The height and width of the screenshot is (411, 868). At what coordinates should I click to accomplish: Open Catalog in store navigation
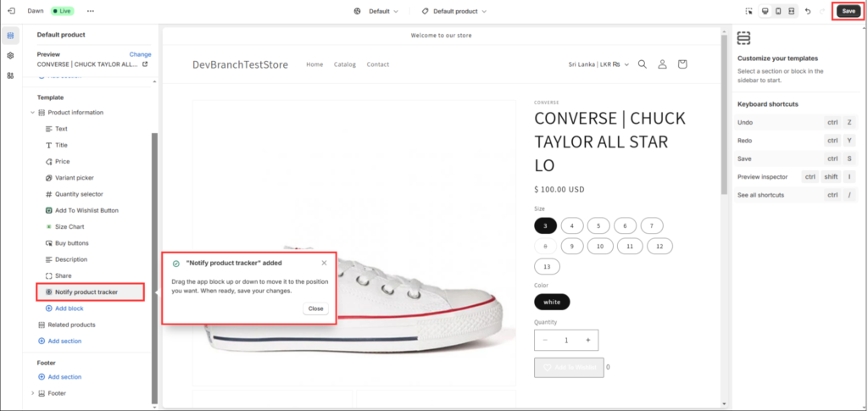[x=345, y=64]
